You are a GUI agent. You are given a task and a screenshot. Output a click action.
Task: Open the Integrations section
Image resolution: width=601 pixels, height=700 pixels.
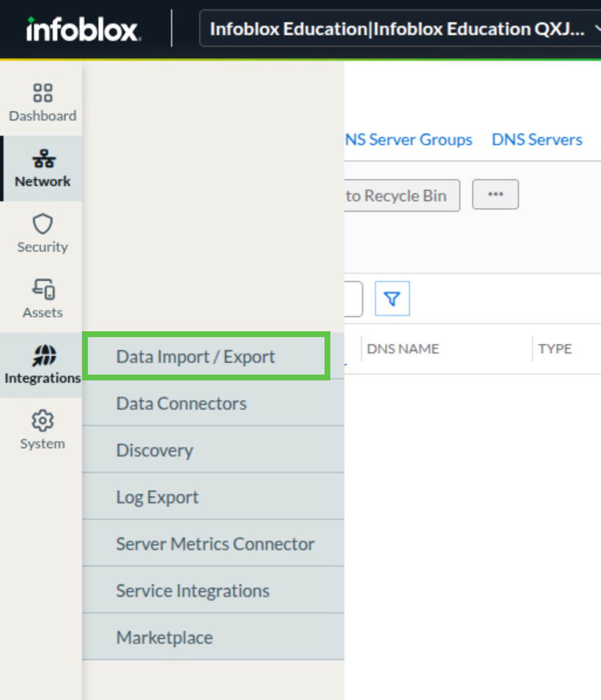(x=42, y=365)
